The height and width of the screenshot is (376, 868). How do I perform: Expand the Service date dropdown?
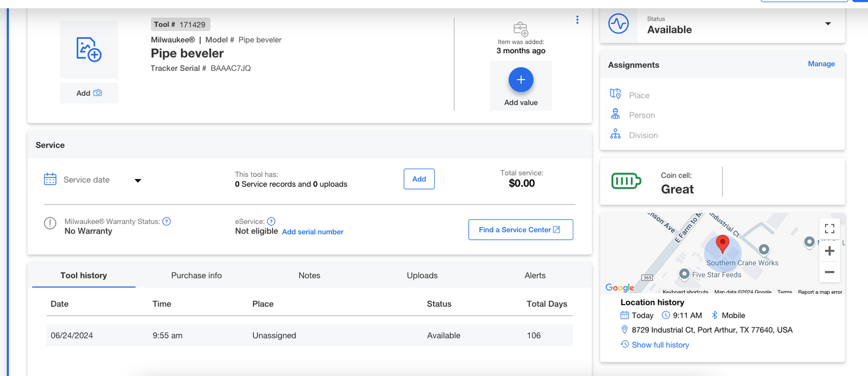point(137,180)
